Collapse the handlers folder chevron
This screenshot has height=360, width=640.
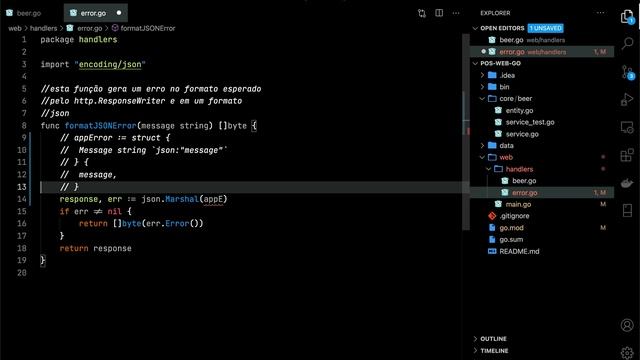point(488,169)
